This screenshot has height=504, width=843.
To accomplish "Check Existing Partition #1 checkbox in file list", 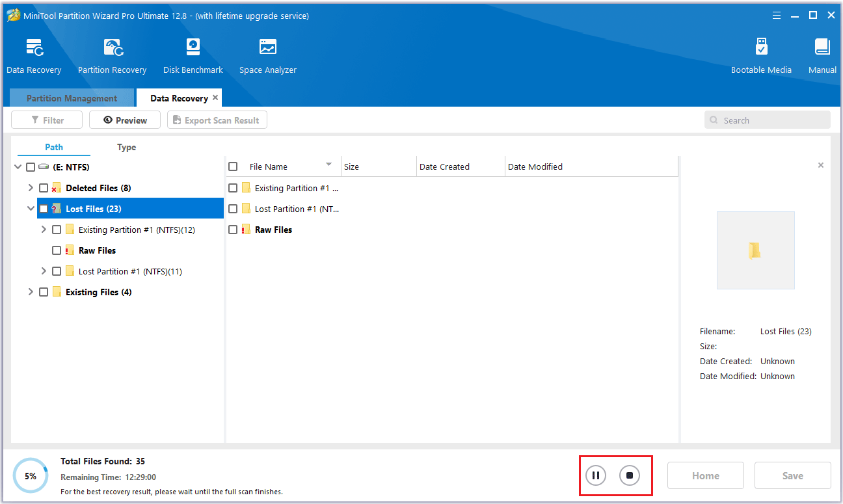I will (233, 188).
